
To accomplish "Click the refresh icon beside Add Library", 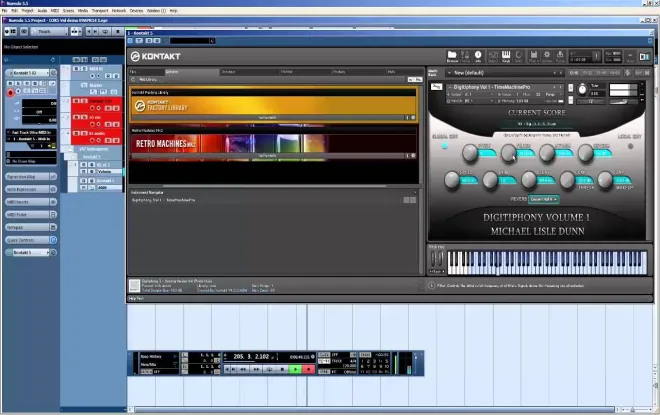I will (133, 79).
